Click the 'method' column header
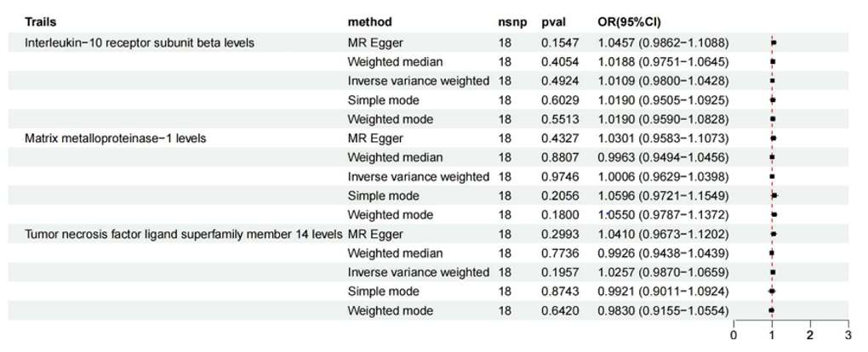Image resolution: width=868 pixels, height=352 pixels. pos(369,22)
